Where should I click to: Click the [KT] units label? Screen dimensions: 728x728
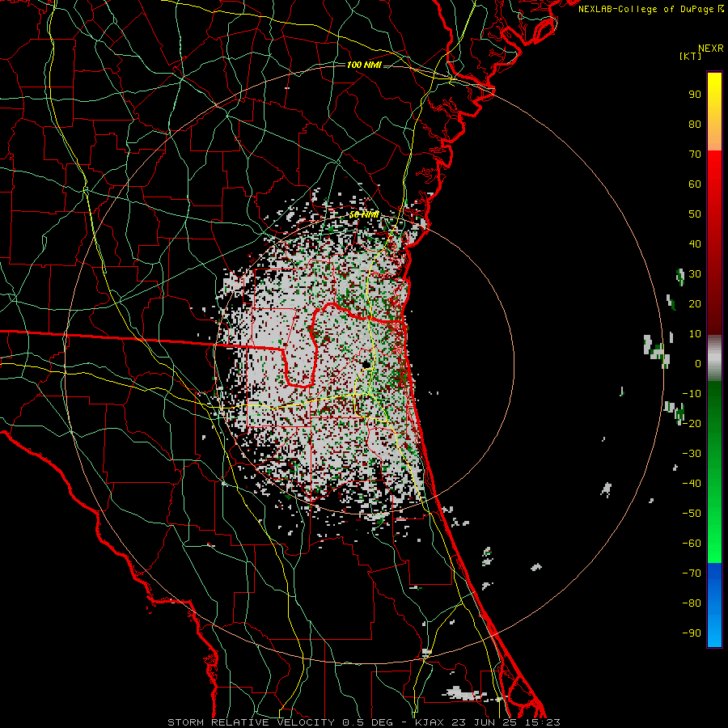click(691, 56)
